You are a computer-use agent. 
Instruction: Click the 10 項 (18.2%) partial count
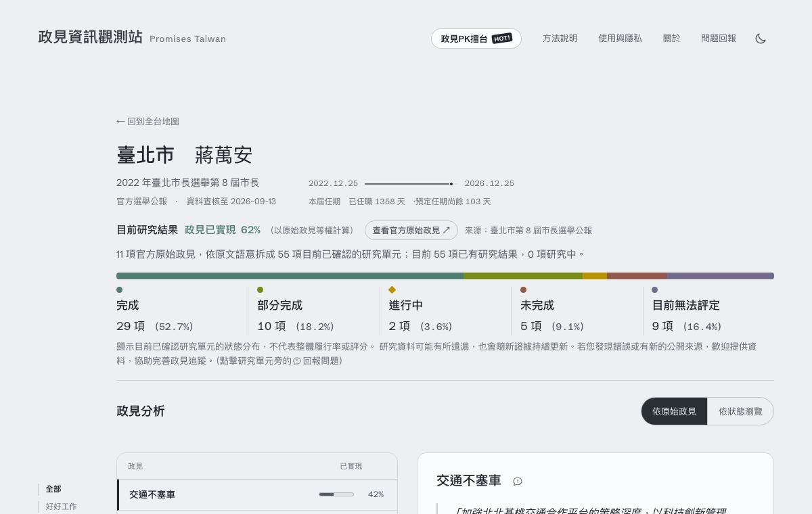296,326
